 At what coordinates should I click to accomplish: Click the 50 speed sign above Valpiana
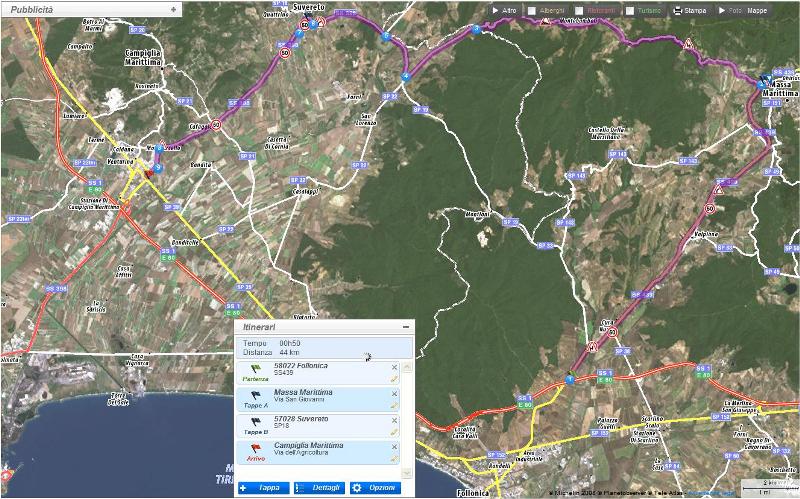[709, 208]
